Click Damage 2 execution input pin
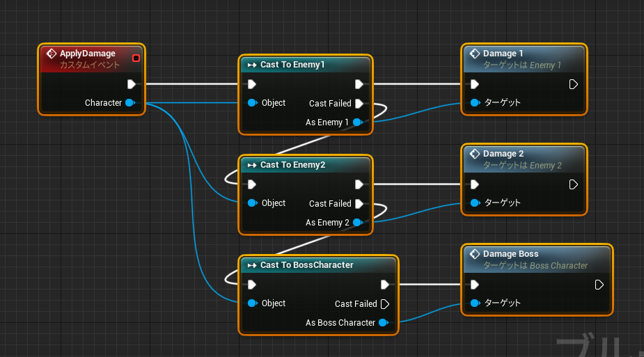 [x=474, y=184]
